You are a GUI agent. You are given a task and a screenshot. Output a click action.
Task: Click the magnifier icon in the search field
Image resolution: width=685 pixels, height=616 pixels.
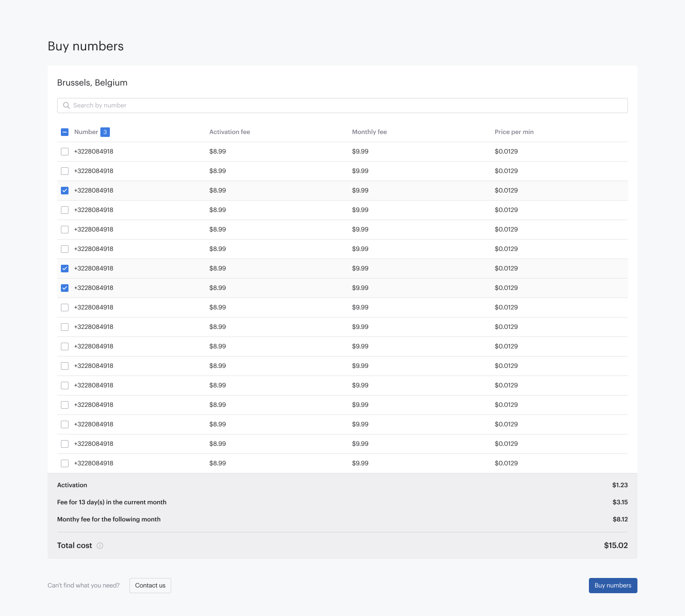[67, 106]
